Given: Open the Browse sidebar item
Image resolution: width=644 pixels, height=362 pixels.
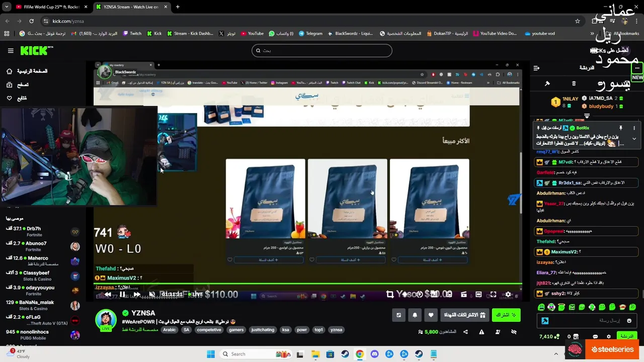Looking at the screenshot, I should (17, 85).
